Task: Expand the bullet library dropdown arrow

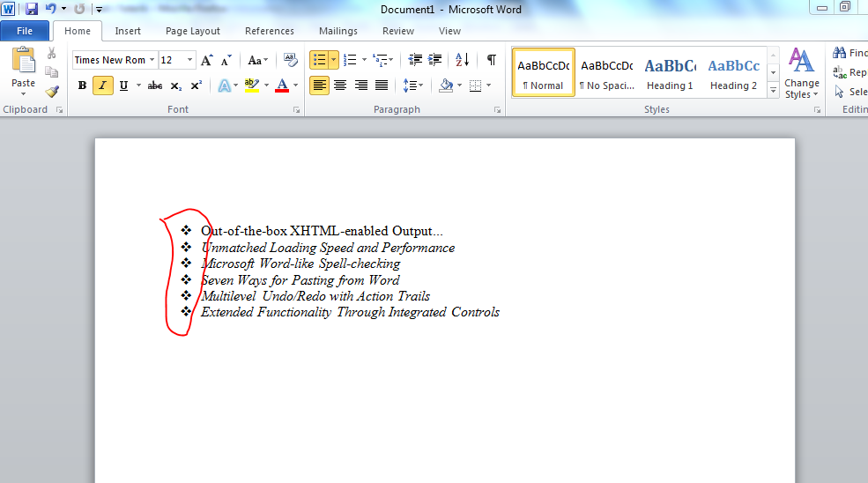Action: [x=333, y=60]
